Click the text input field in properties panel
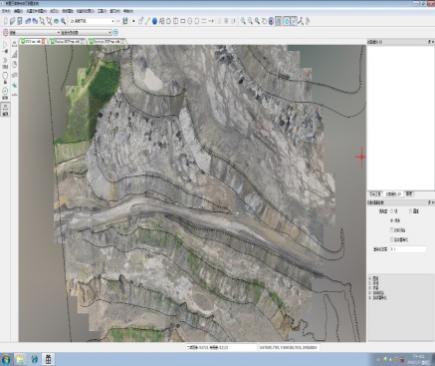 point(408,249)
